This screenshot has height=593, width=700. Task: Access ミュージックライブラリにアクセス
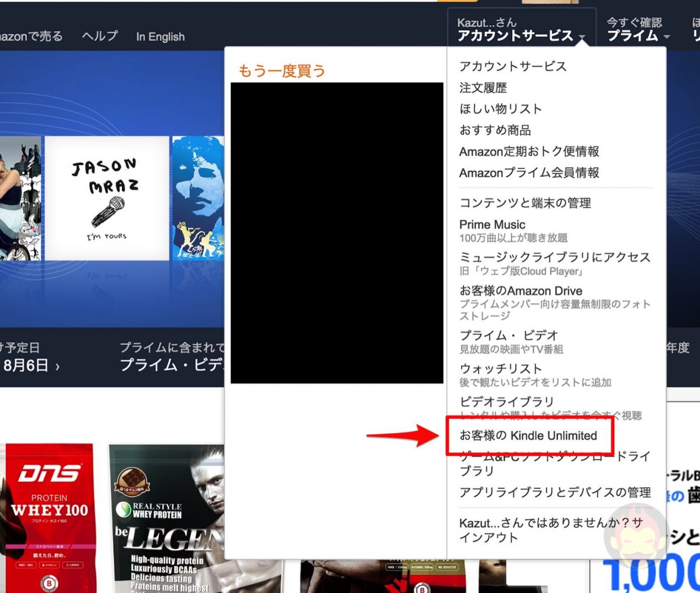tap(554, 257)
